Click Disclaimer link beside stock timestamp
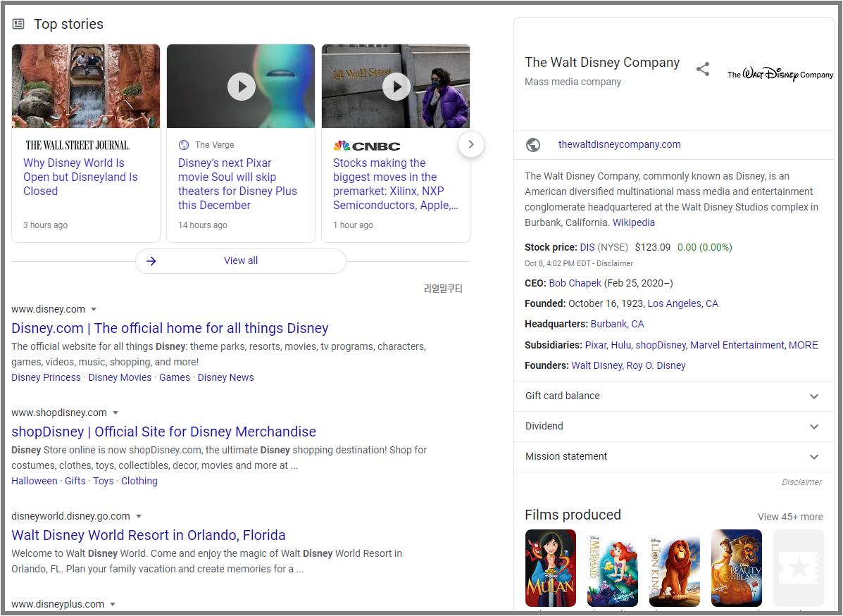 [x=615, y=263]
